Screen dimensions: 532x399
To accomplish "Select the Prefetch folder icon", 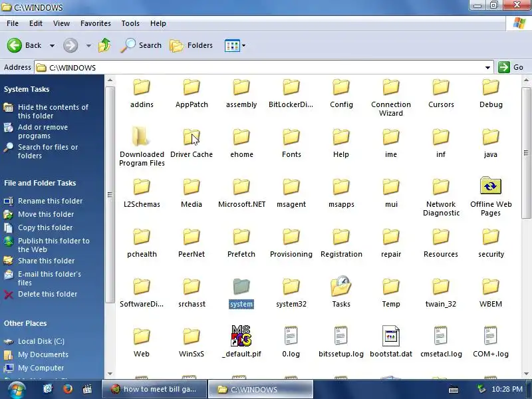I will [x=241, y=237].
